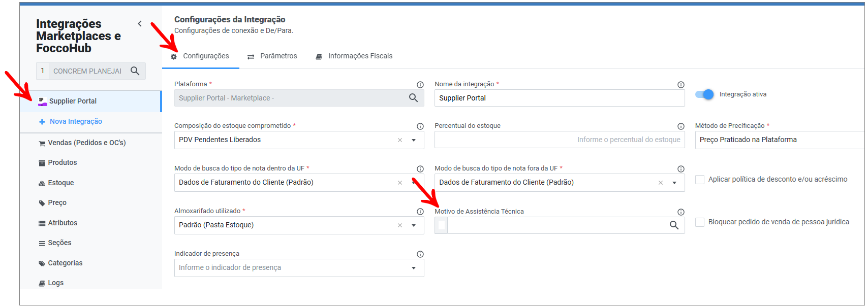Viewport: 868px width, 308px height.
Task: Open the Atributos section
Action: [58, 223]
